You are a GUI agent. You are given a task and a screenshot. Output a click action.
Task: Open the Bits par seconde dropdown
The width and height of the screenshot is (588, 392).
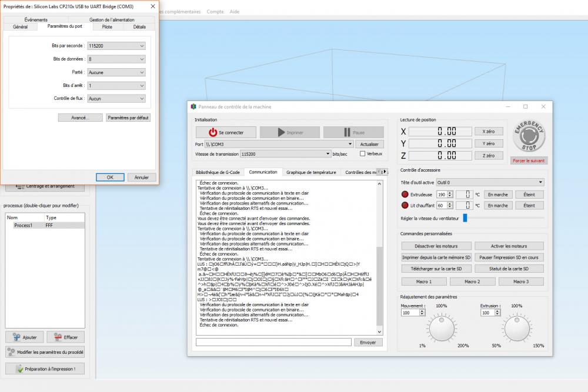tap(116, 46)
